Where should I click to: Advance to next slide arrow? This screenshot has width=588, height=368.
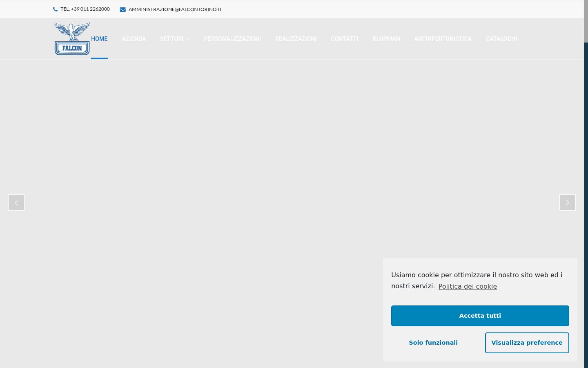pos(568,202)
